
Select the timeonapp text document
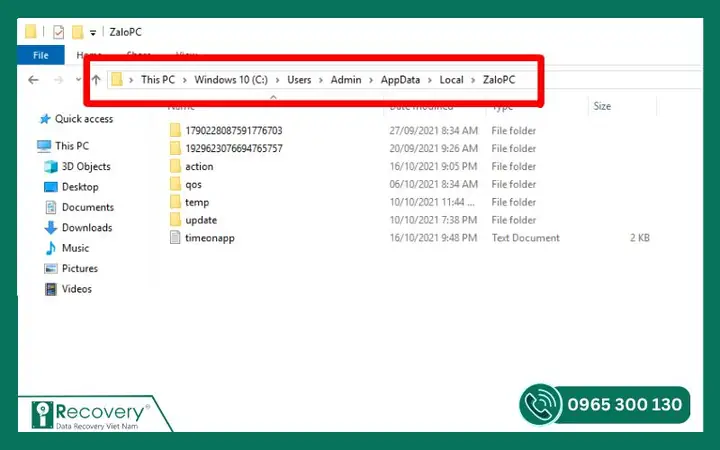pos(210,238)
